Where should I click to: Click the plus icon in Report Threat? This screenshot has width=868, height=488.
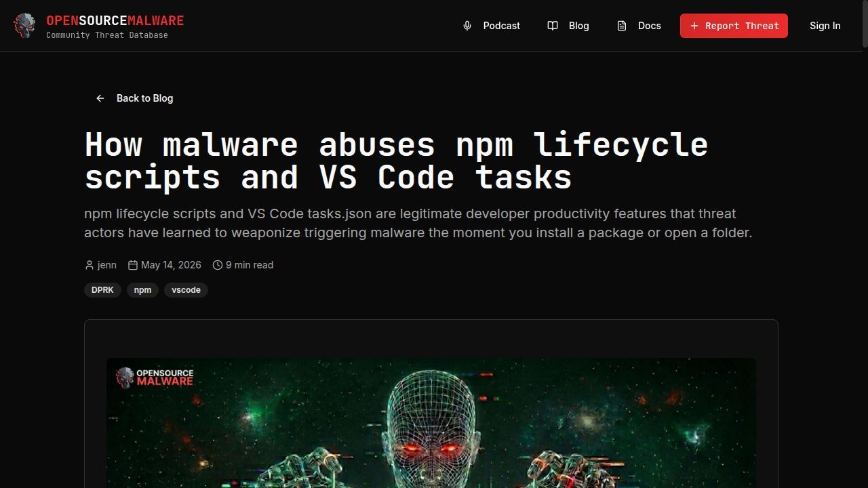point(694,26)
